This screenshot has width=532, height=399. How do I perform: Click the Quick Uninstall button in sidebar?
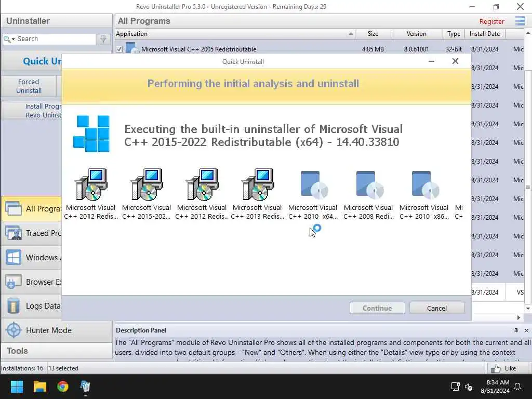[x=32, y=61]
